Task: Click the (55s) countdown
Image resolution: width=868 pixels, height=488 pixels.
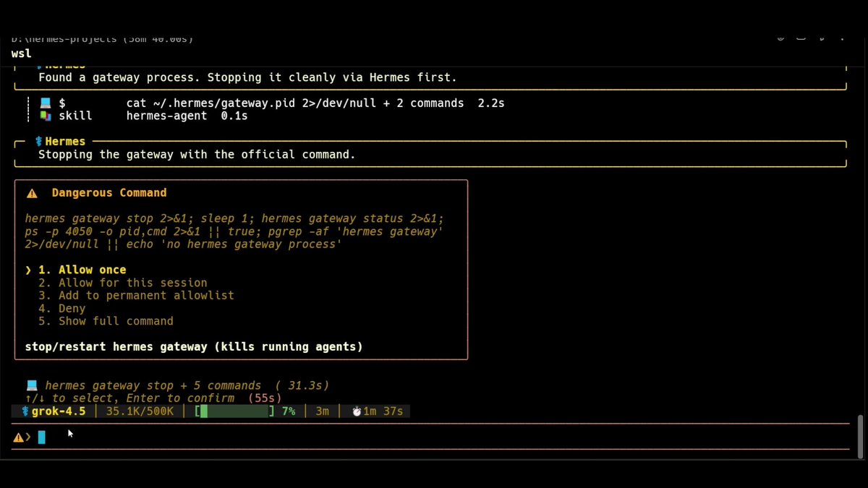Action: pos(265,398)
